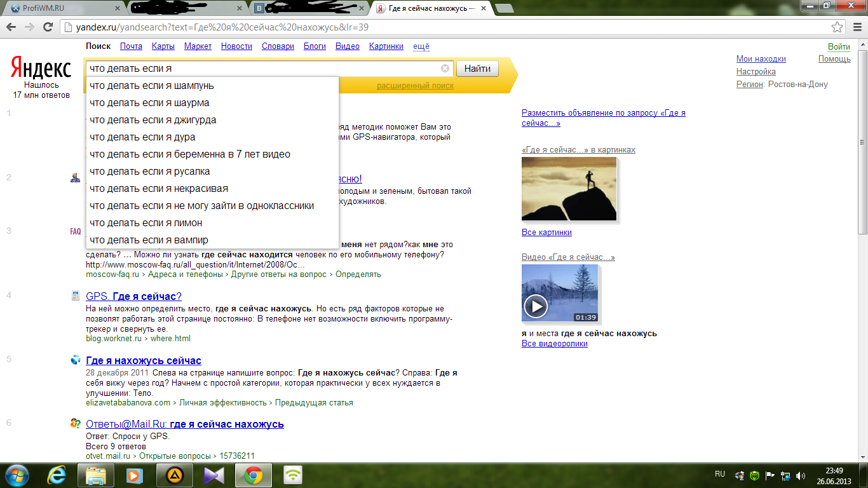Choose suggestion 'что делать если я русалка'
Viewport: 868px width, 488px height.
coord(212,172)
